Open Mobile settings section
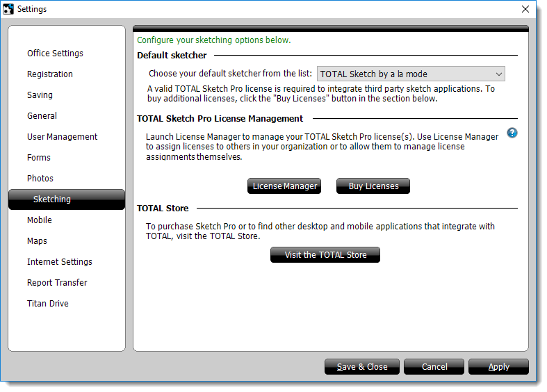This screenshot has width=547, height=392. click(x=40, y=220)
